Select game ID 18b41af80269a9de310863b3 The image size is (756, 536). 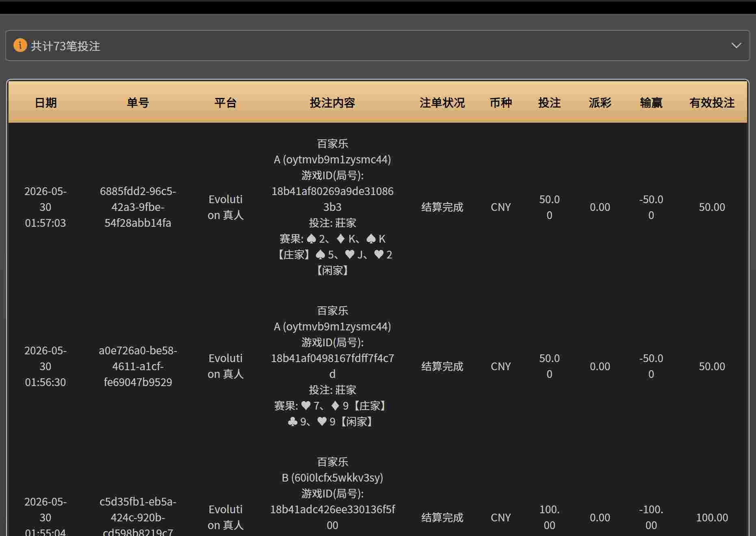[x=332, y=199]
